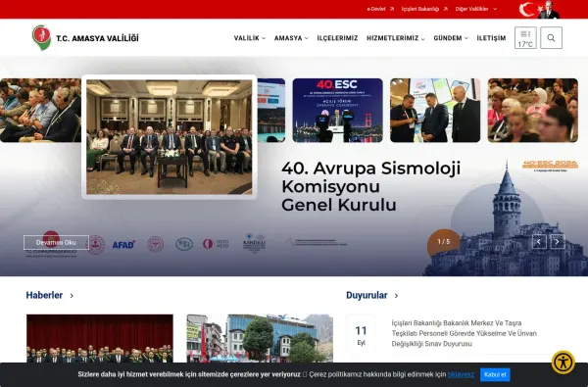This screenshot has width=588, height=387.
Task: Select the 40.ESC opening ceremony thumbnail
Action: click(337, 111)
